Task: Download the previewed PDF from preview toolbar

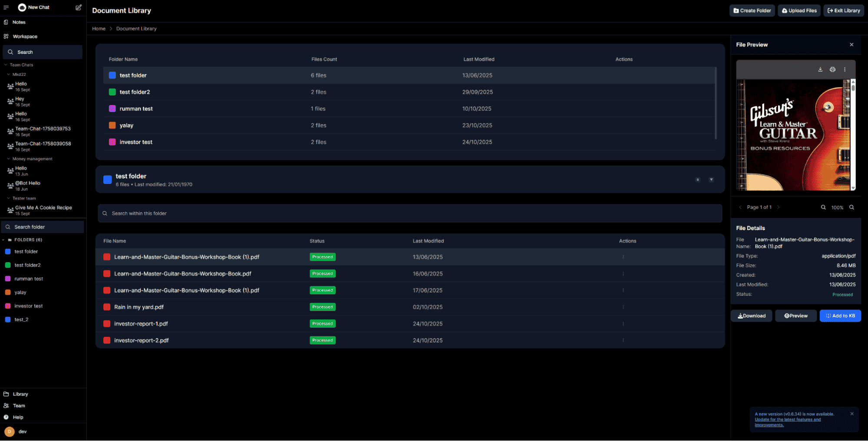Action: click(x=820, y=69)
